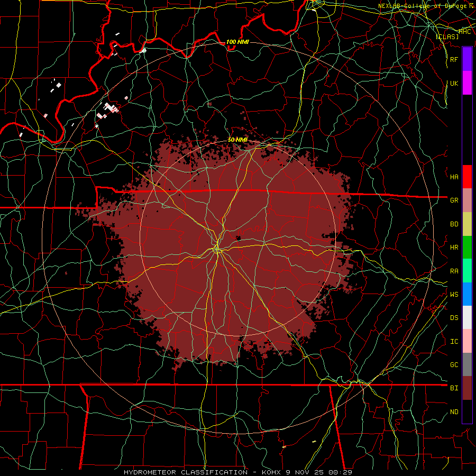Screen dimensions: 476x476
Task: Click the HYDROMETEOR CLASSIFICATION title text
Action: coord(186,472)
